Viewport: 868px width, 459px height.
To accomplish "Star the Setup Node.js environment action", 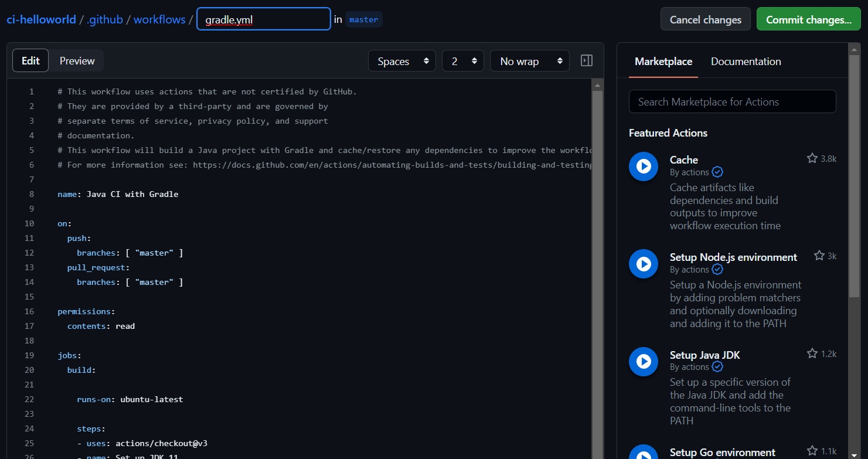I will (x=819, y=256).
